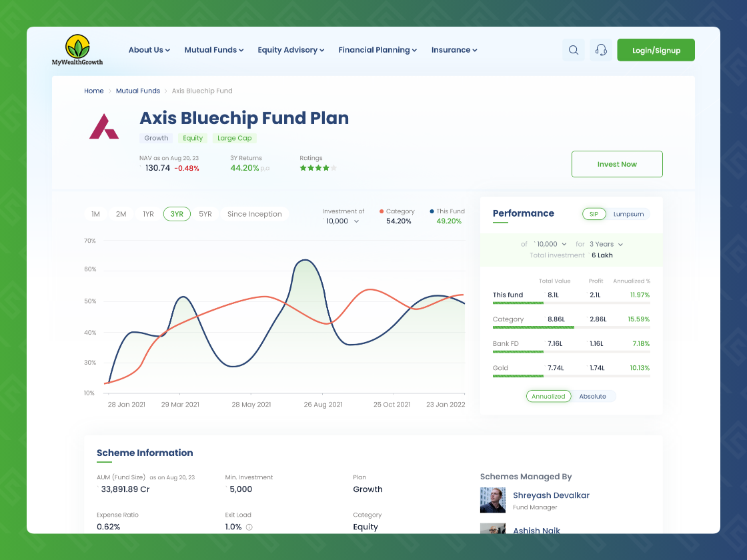Viewport: 747px width, 560px height.
Task: Select the 5YR chart range
Action: 205,214
